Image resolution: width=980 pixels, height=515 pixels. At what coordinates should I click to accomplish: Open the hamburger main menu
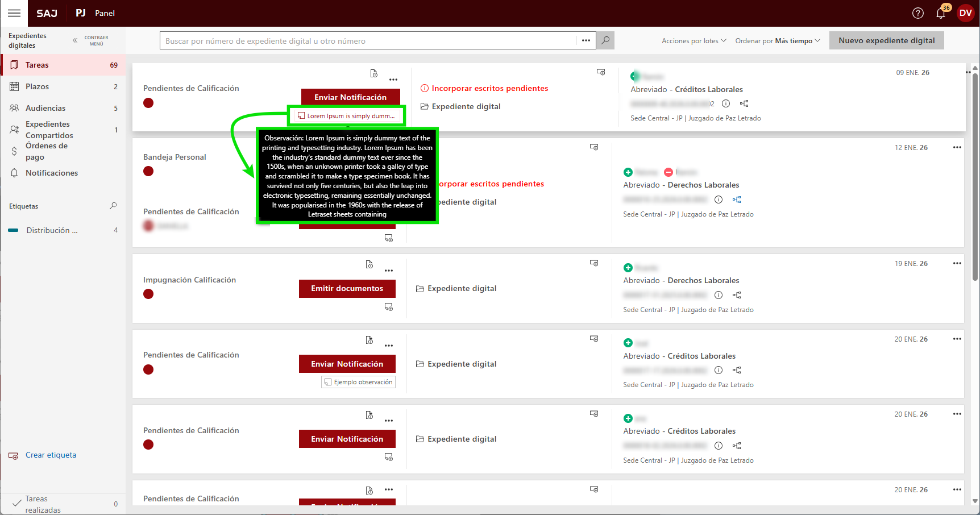pos(14,13)
